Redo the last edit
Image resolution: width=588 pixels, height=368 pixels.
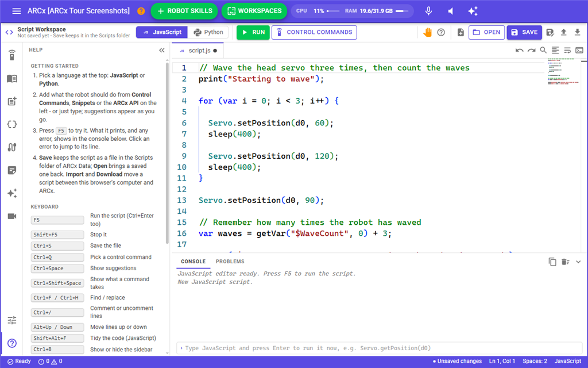click(531, 51)
